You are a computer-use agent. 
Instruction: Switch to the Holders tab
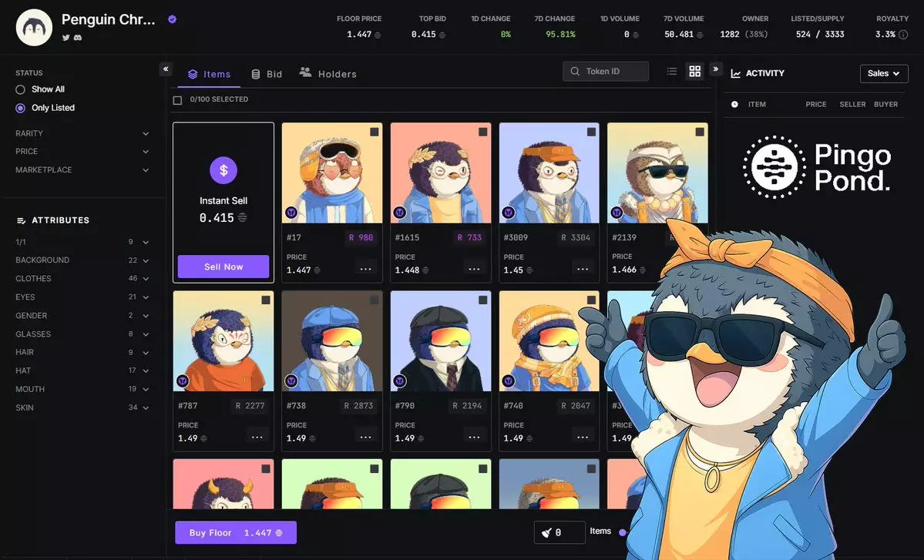[328, 74]
